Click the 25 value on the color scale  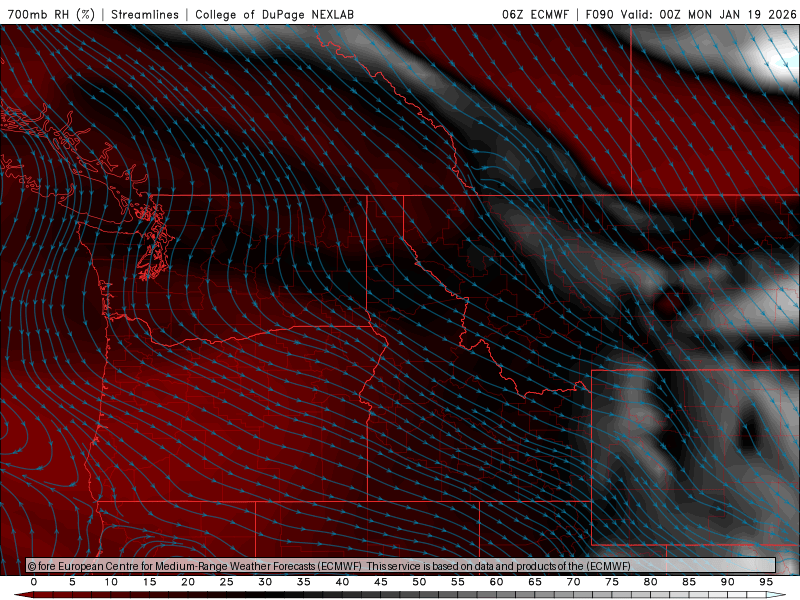[227, 582]
